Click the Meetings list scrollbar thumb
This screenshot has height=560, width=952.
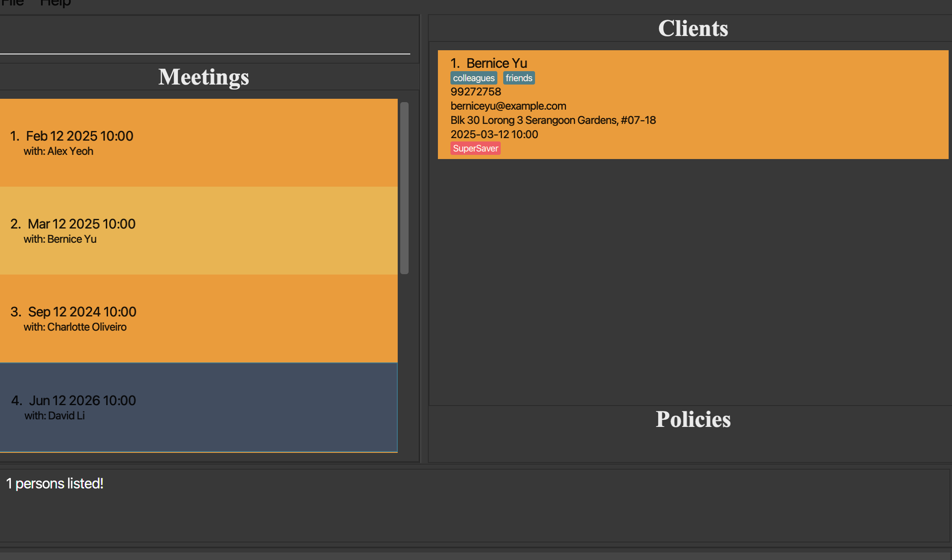[404, 188]
